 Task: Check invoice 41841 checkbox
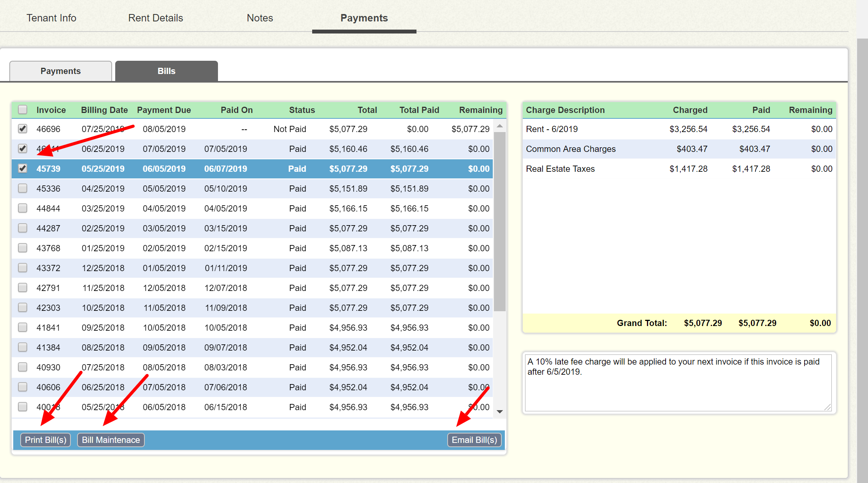23,327
